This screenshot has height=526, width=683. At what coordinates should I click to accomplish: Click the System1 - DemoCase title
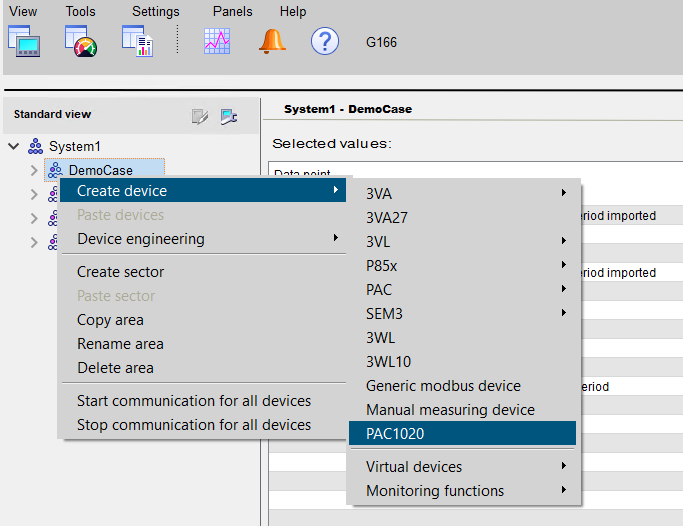pos(348,109)
